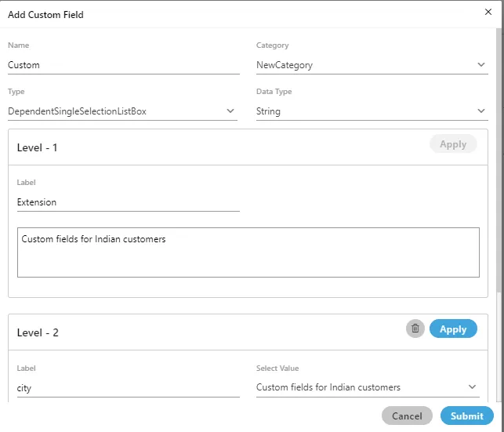This screenshot has width=504, height=432.
Task: Click the Select Value field label
Action: click(277, 368)
